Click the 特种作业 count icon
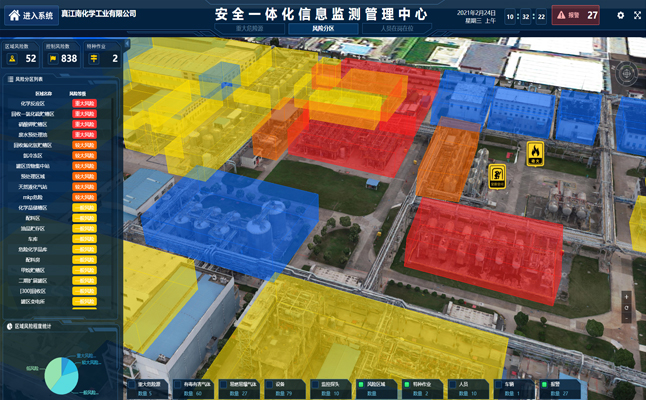 tap(94, 58)
